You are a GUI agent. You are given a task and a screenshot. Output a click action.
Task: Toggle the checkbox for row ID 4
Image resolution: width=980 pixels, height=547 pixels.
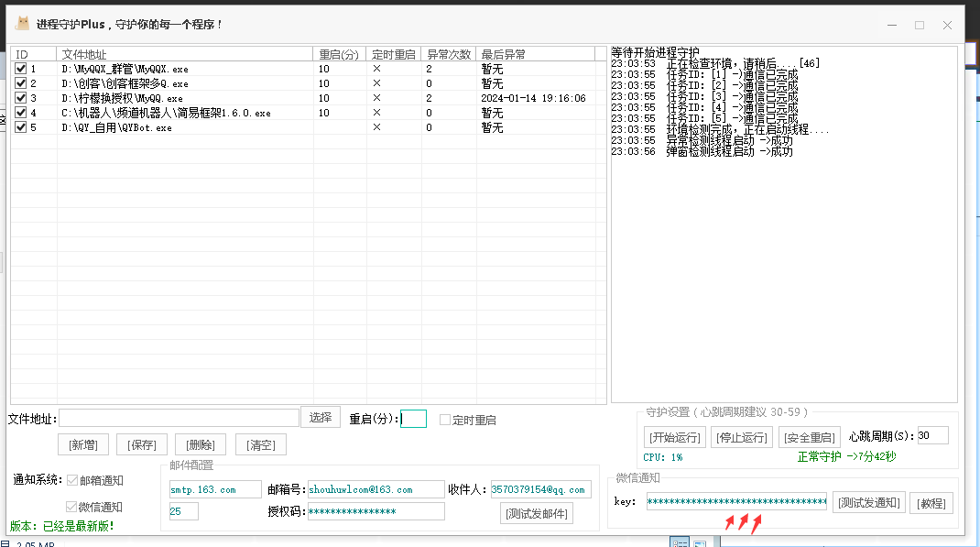pos(21,113)
